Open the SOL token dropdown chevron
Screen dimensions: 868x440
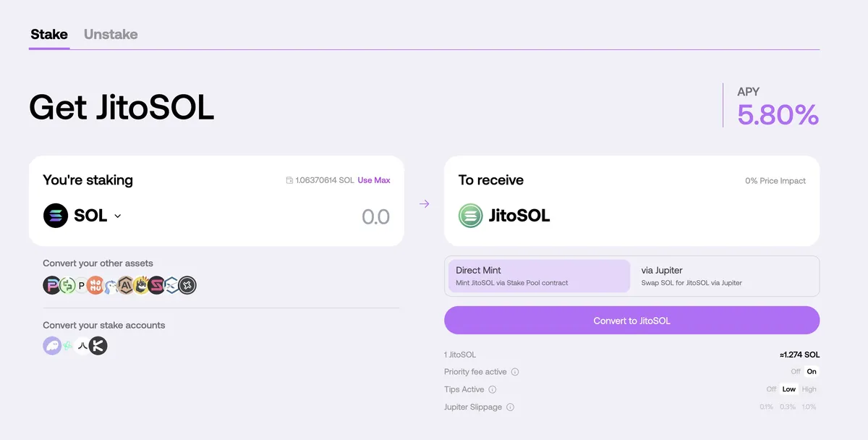click(118, 216)
